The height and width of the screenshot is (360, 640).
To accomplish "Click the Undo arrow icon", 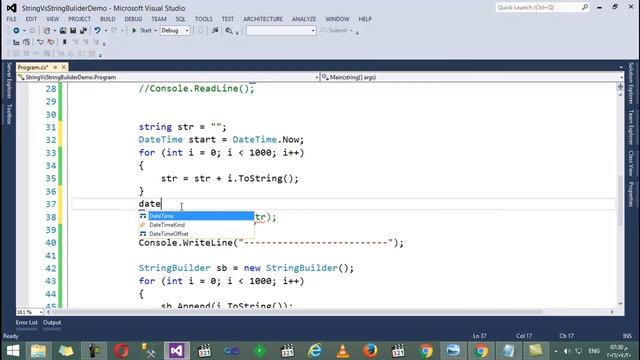I will [97, 31].
